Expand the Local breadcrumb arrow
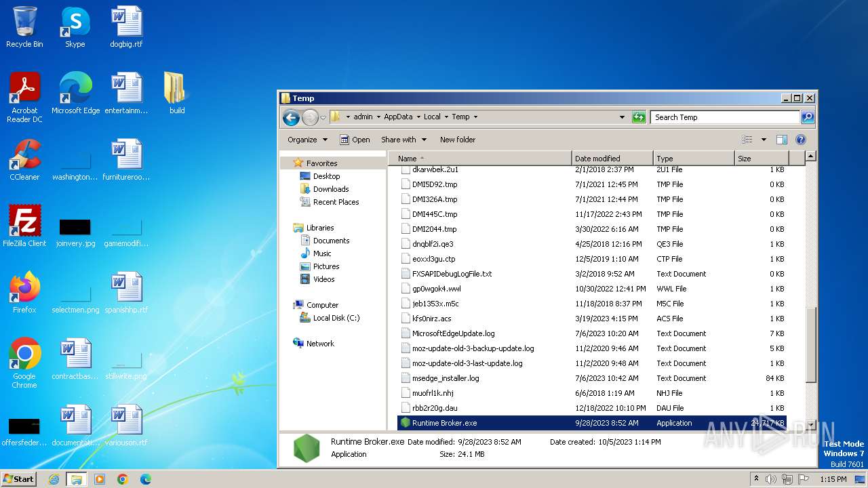Image resolution: width=868 pixels, height=488 pixels. coord(446,117)
